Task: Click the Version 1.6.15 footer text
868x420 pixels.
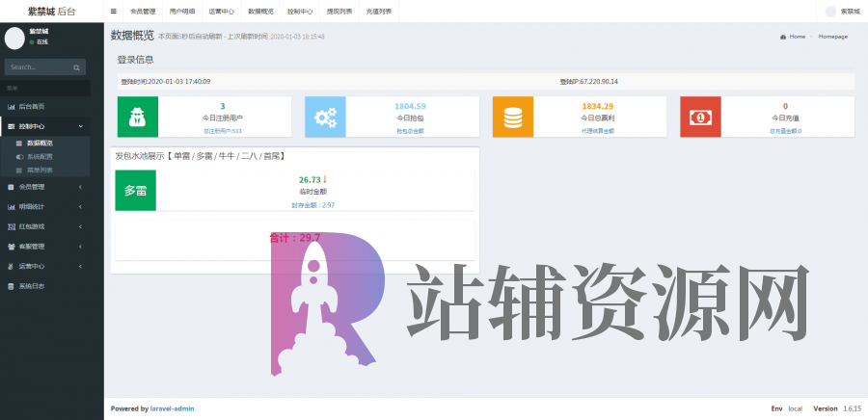Action: tap(837, 409)
